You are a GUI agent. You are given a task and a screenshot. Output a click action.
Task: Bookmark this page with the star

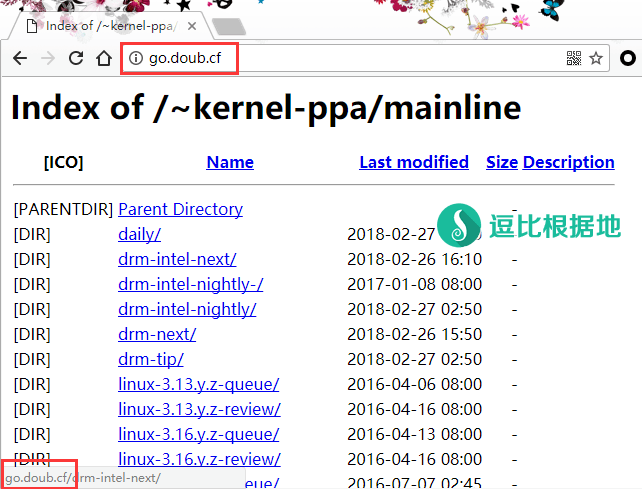tap(596, 58)
